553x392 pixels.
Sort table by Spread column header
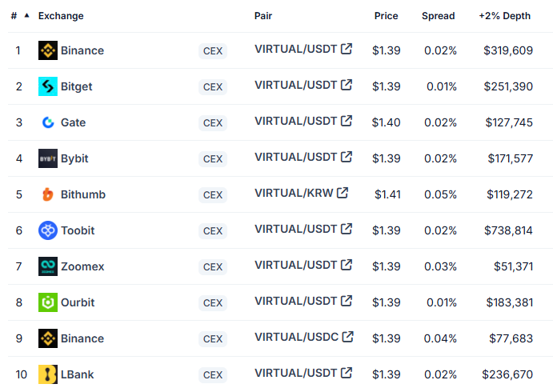tap(439, 16)
